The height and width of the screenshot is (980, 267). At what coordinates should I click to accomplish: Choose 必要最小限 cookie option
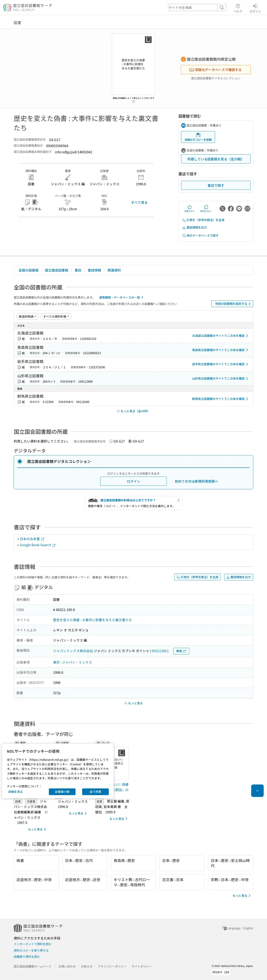pos(62,792)
